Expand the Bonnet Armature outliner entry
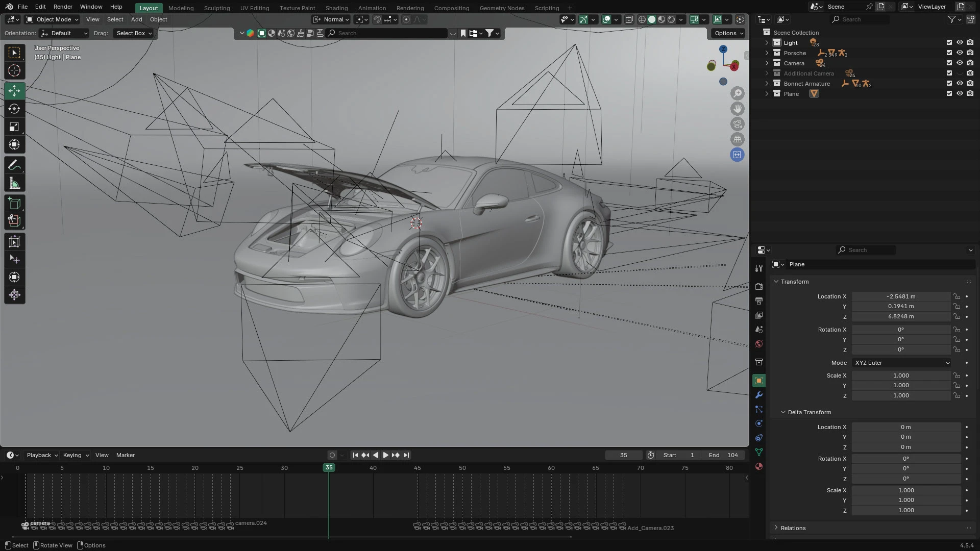Viewport: 980px width, 551px height. click(767, 83)
